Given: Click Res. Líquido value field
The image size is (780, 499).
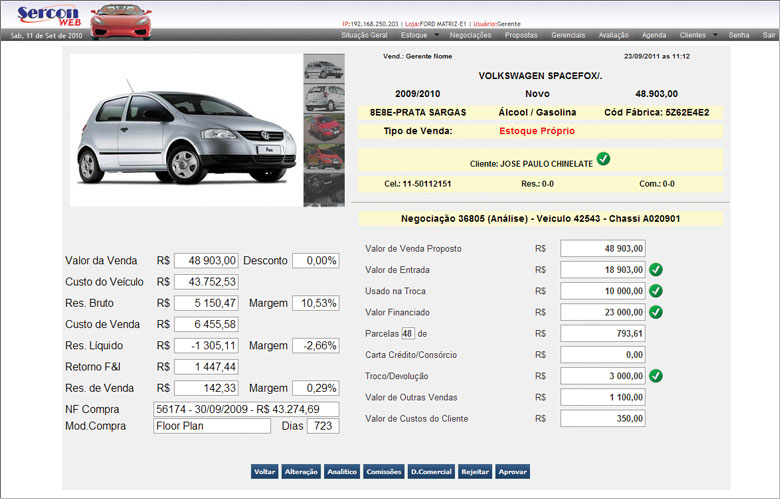Looking at the screenshot, I should (206, 345).
